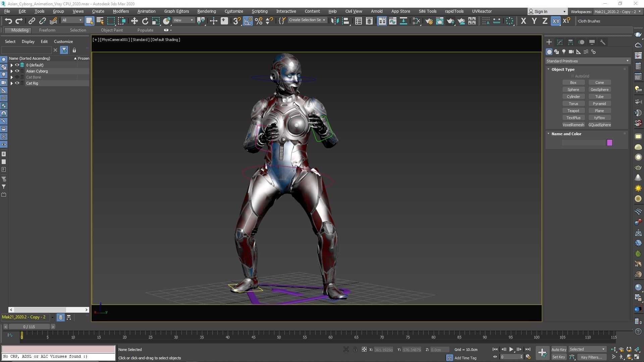Click the Mirror tool icon

334,21
